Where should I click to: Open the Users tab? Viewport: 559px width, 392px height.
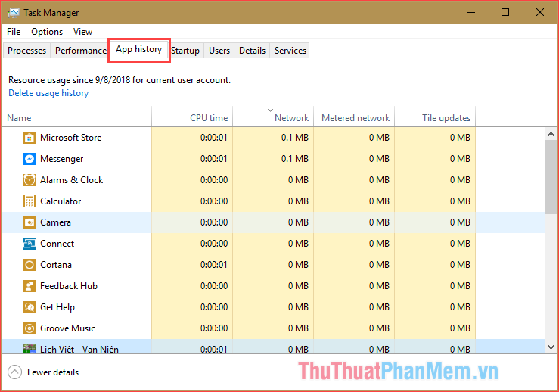219,51
